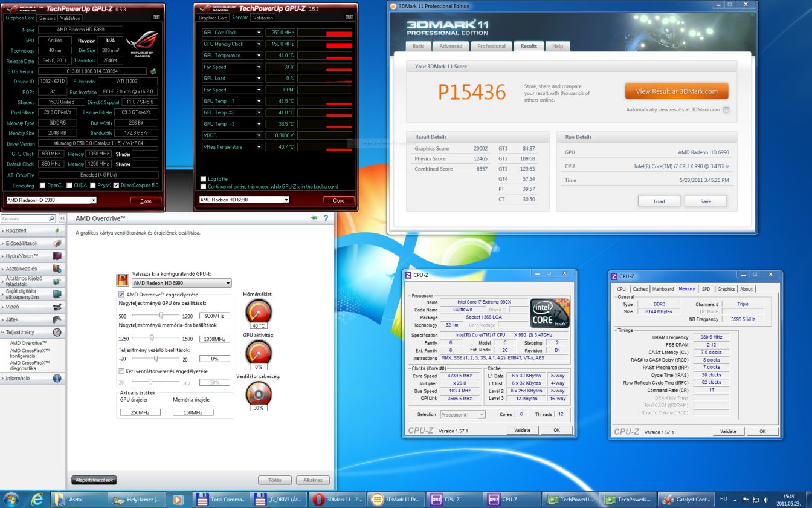Switch to Validation tab in left GPU-Z window
The image size is (812, 508).
[69, 18]
